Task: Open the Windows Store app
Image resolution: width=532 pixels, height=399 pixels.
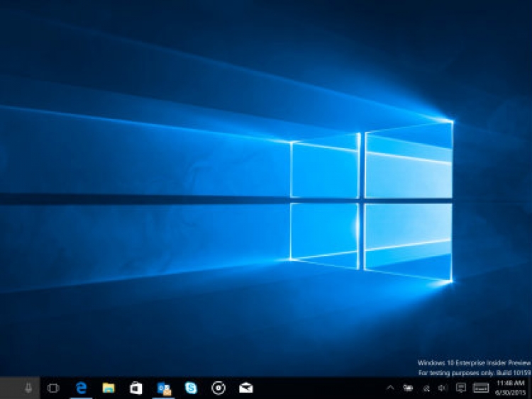Action: pyautogui.click(x=136, y=388)
